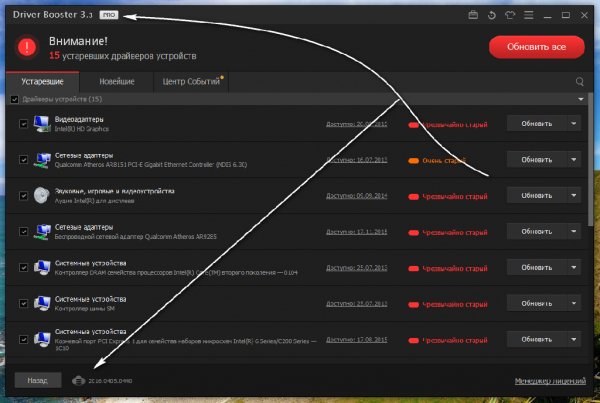This screenshot has height=403, width=600.
Task: Open available date link 16.07.2013
Action: (x=357, y=160)
